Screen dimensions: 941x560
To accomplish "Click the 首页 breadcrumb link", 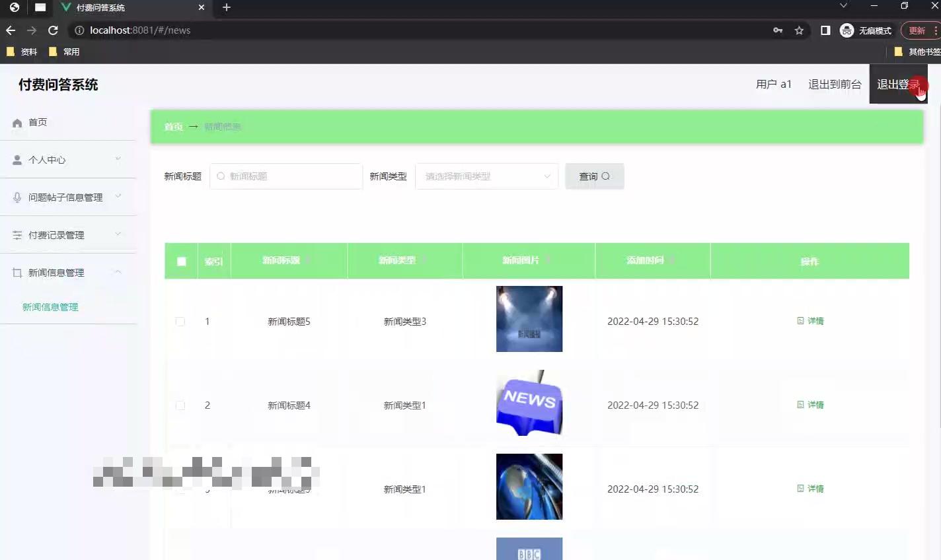I will pyautogui.click(x=173, y=127).
